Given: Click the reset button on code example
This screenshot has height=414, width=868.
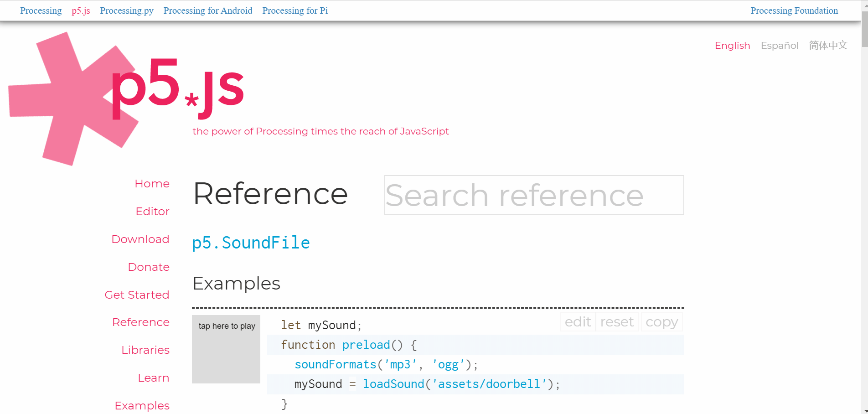Looking at the screenshot, I should coord(617,322).
